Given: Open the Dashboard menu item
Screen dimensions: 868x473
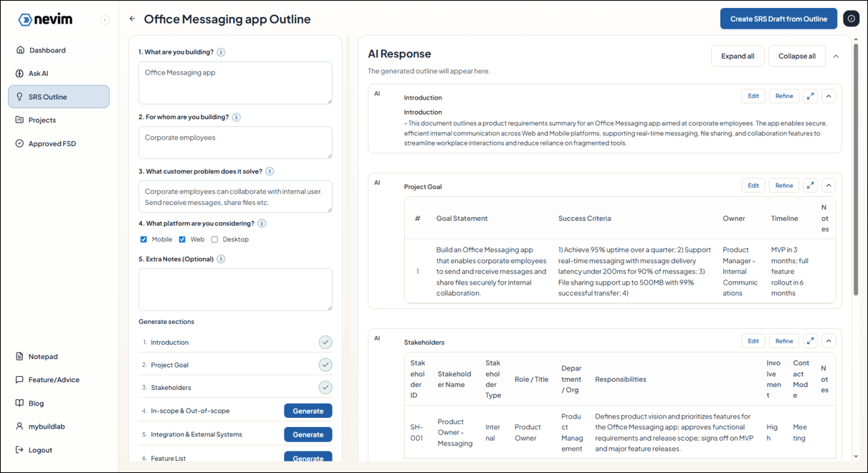Looking at the screenshot, I should point(47,49).
